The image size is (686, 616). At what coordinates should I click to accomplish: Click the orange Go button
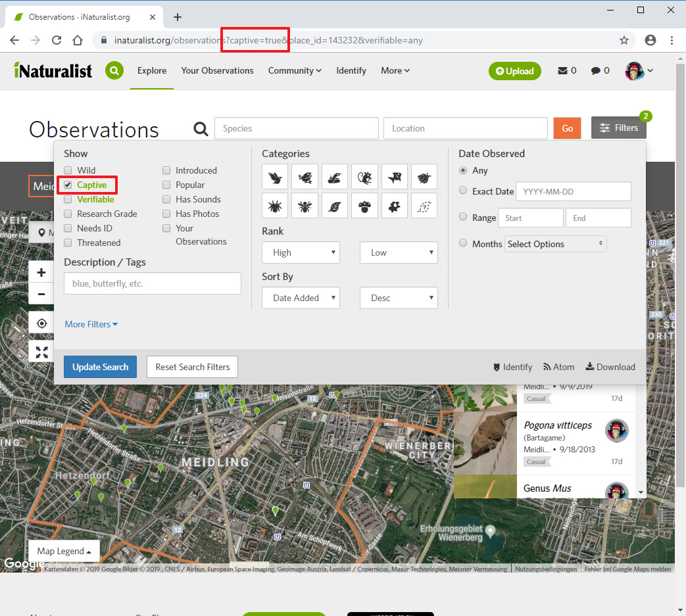click(568, 128)
